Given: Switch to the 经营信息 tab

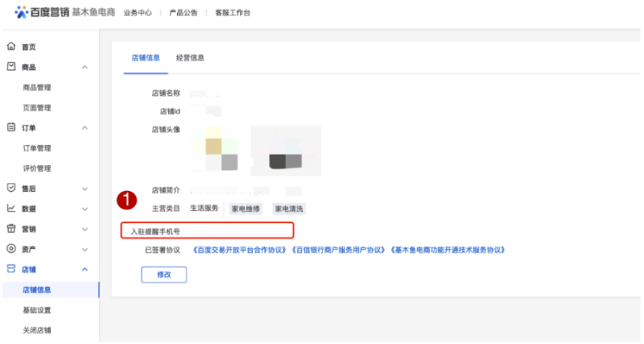Looking at the screenshot, I should point(190,57).
